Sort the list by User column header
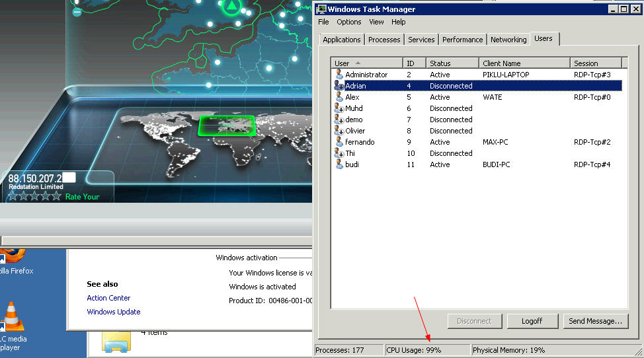This screenshot has height=358, width=644. pyautogui.click(x=367, y=63)
